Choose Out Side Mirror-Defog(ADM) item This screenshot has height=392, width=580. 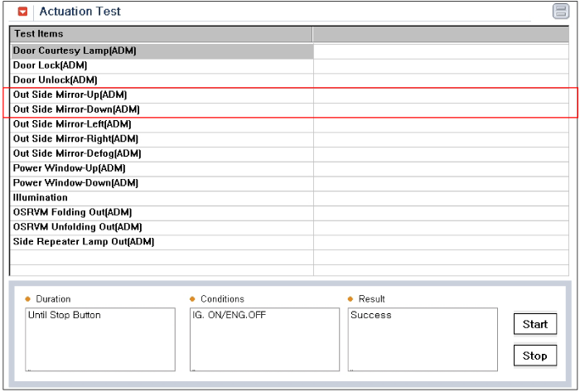[x=162, y=154]
